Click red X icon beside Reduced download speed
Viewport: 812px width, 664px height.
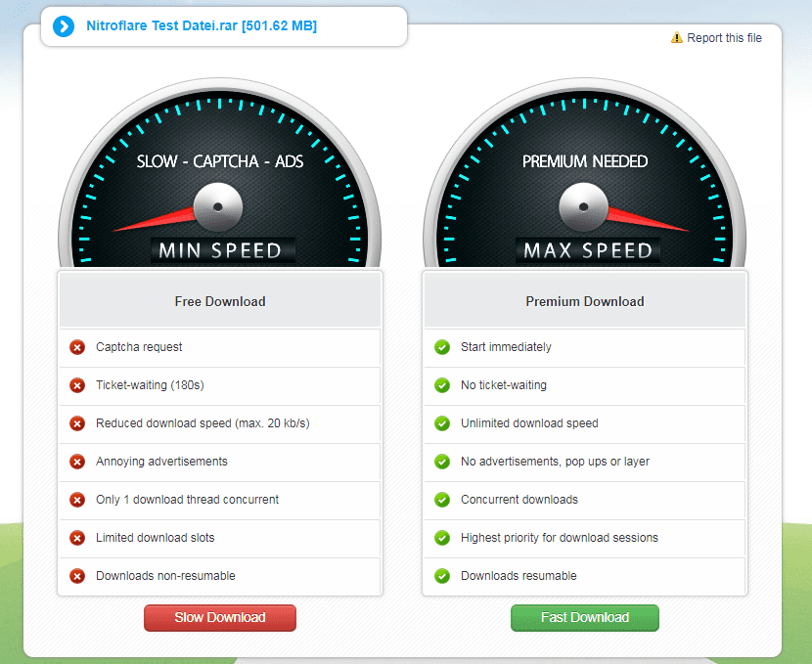77,423
